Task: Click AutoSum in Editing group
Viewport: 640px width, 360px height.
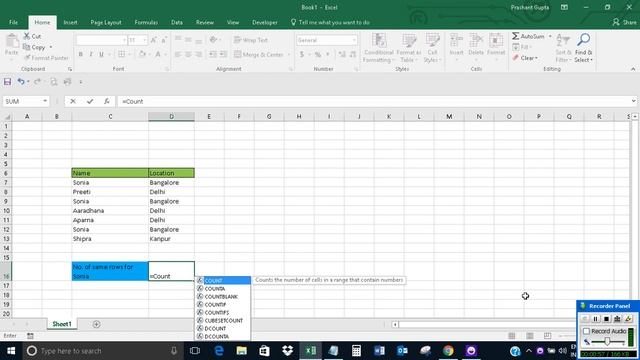Action: (529, 36)
